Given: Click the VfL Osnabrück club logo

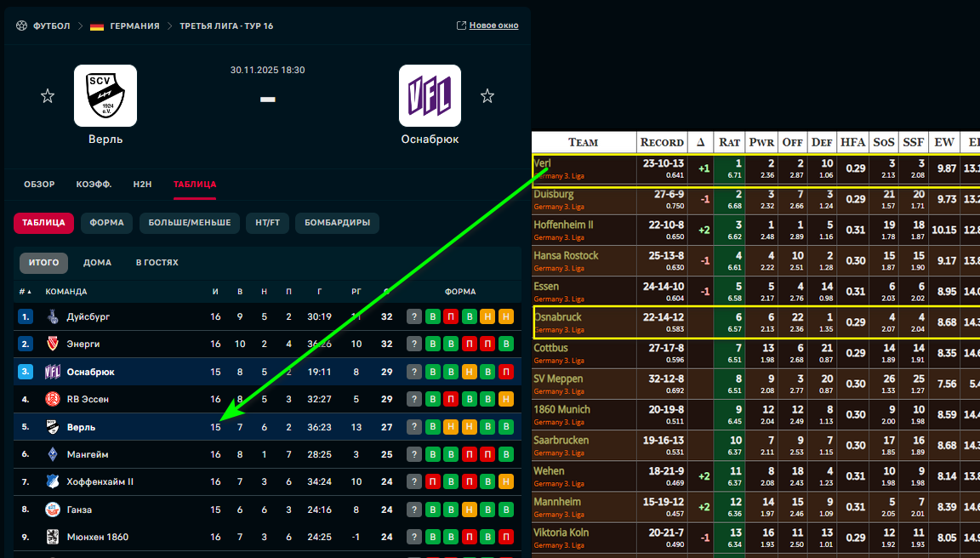Looking at the screenshot, I should pos(430,95).
